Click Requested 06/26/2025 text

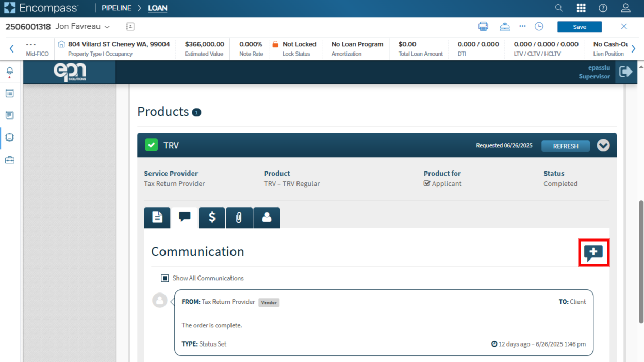(x=504, y=146)
